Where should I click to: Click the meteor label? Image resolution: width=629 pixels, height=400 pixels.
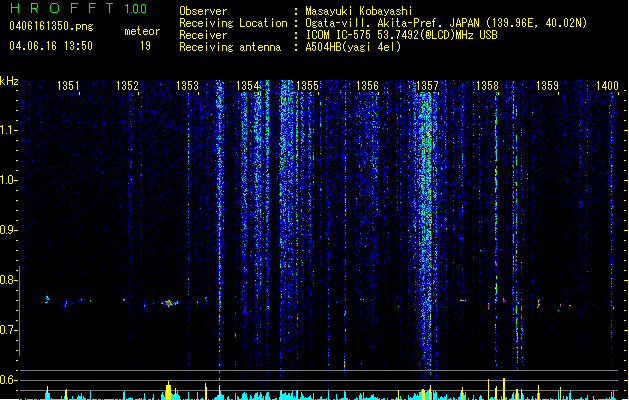coord(142,31)
